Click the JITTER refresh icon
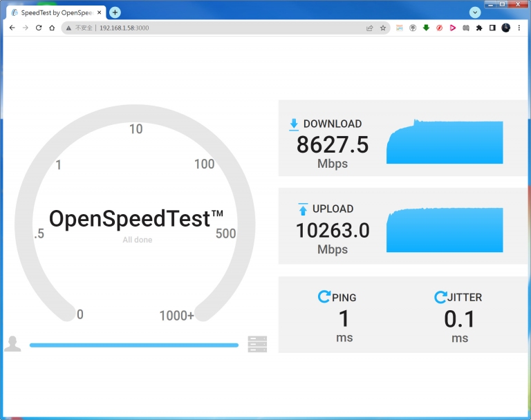Screen dimensions: 531x420 pos(440,297)
